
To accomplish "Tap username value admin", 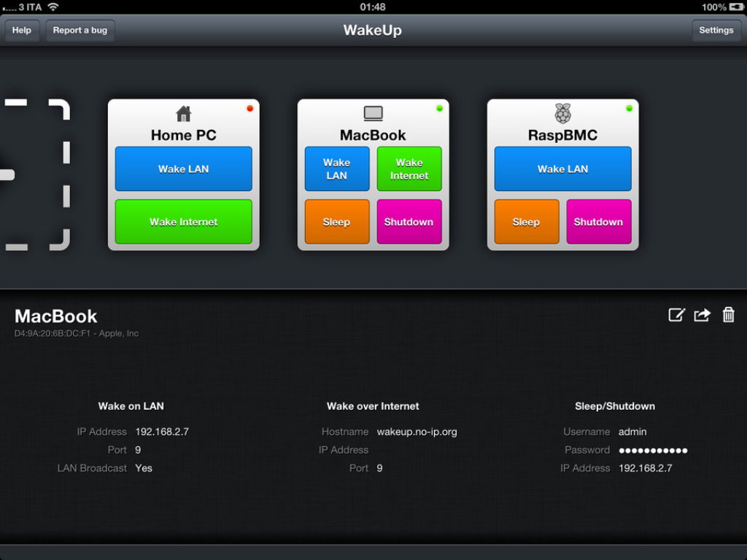I will (632, 432).
